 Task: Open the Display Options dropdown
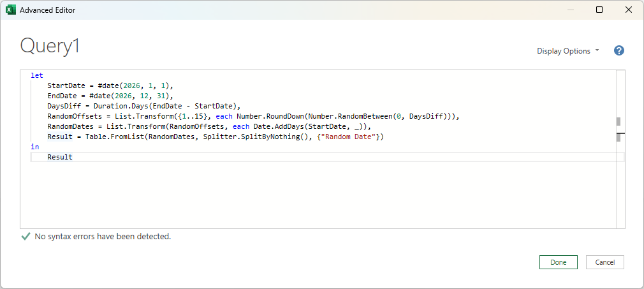pyautogui.click(x=568, y=51)
